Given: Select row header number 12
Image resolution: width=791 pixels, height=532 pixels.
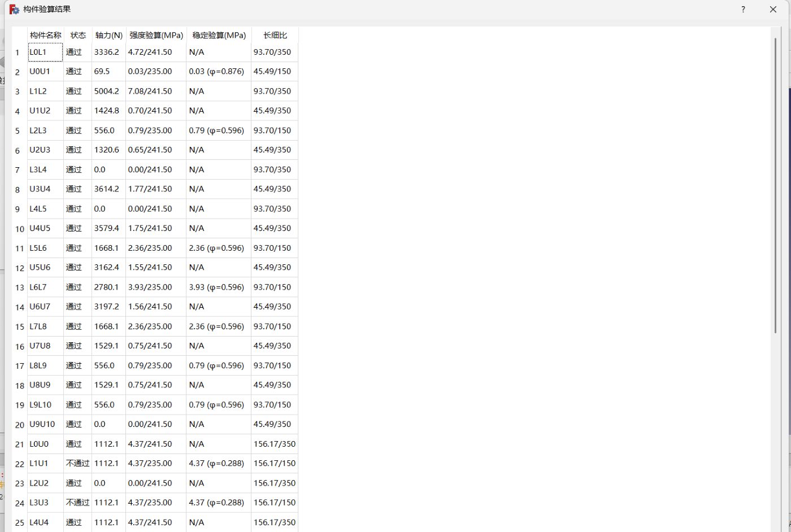Looking at the screenshot, I should [20, 268].
